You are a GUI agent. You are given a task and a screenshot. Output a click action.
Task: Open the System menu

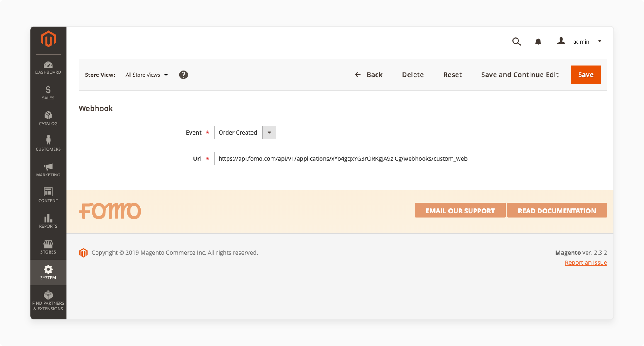(x=48, y=272)
